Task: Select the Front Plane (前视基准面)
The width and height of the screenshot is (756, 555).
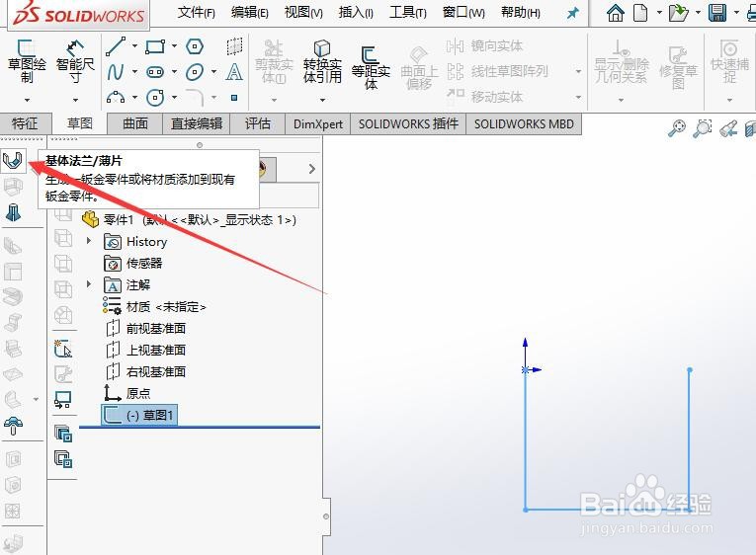Action: click(x=145, y=329)
